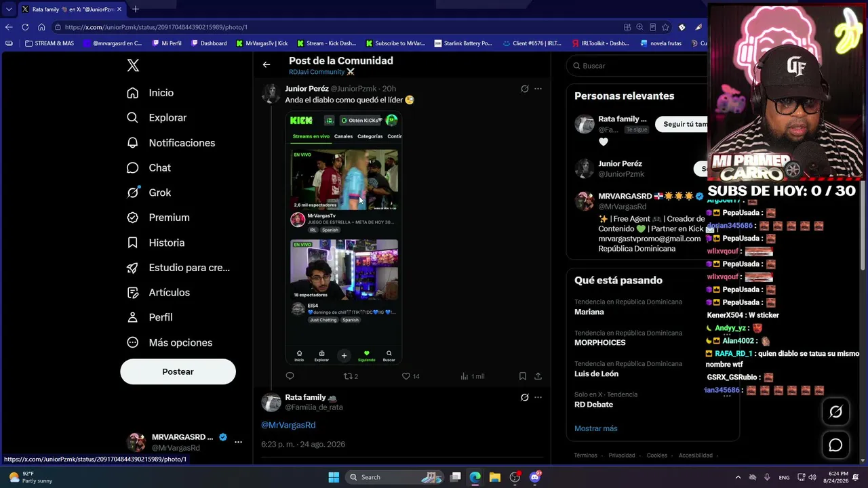Open the Kick screenshot image in the post

pos(344,239)
